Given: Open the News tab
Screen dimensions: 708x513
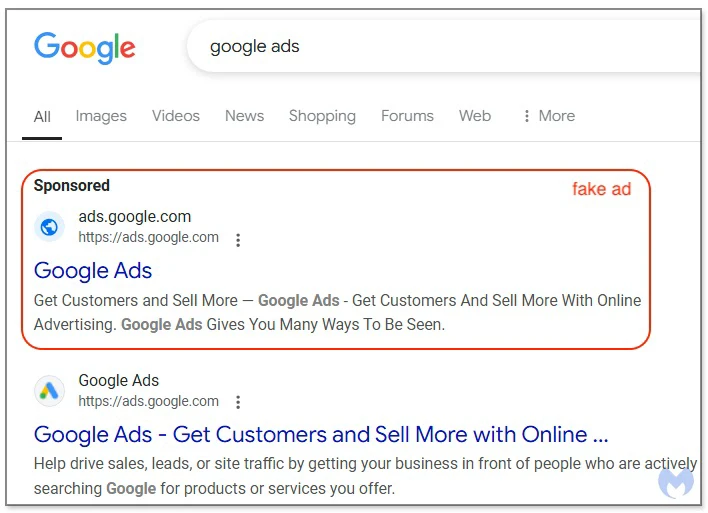Looking at the screenshot, I should pyautogui.click(x=244, y=116).
